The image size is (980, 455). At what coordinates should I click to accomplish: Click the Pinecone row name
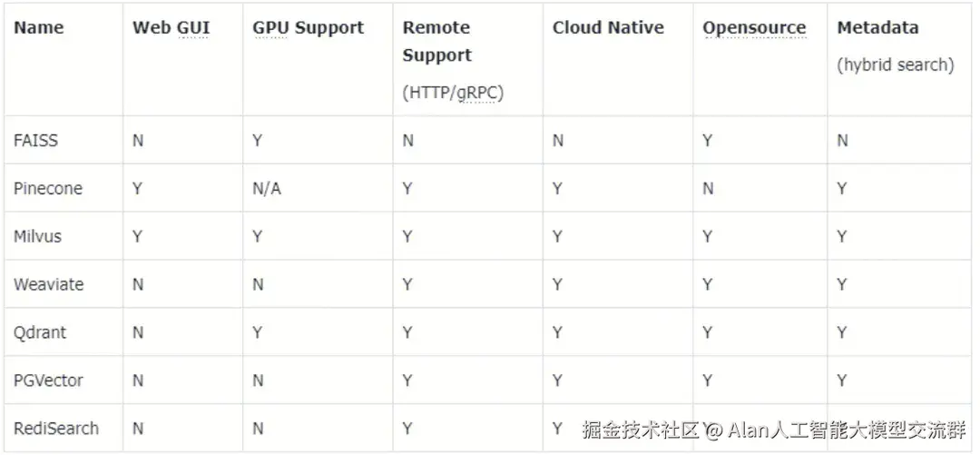48,189
